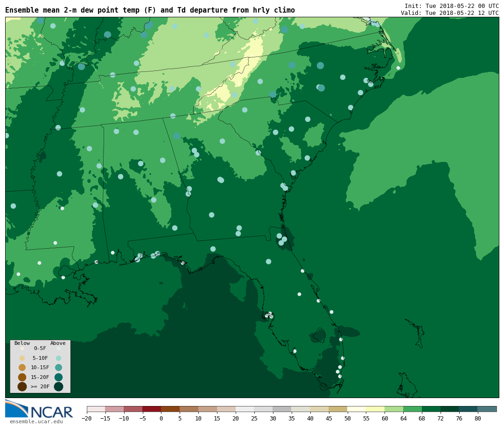Viewport: 504px width, 427px height.
Task: Select the 20 to 25 colorbar swatch
Action: [245, 409]
